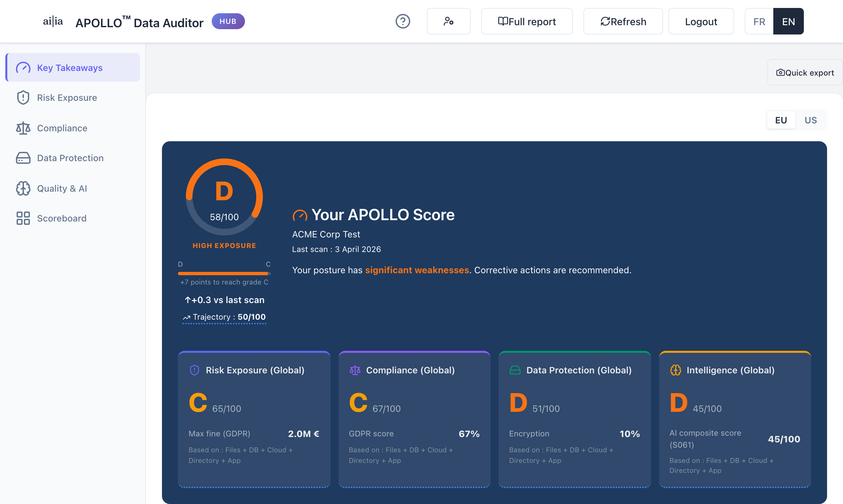Select the Risk Exposure shield icon

pyautogui.click(x=23, y=97)
